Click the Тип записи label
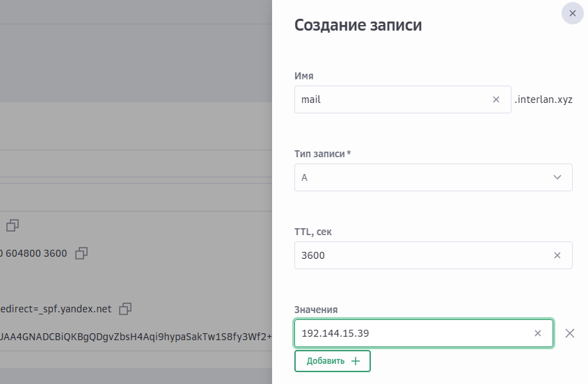 [322, 154]
